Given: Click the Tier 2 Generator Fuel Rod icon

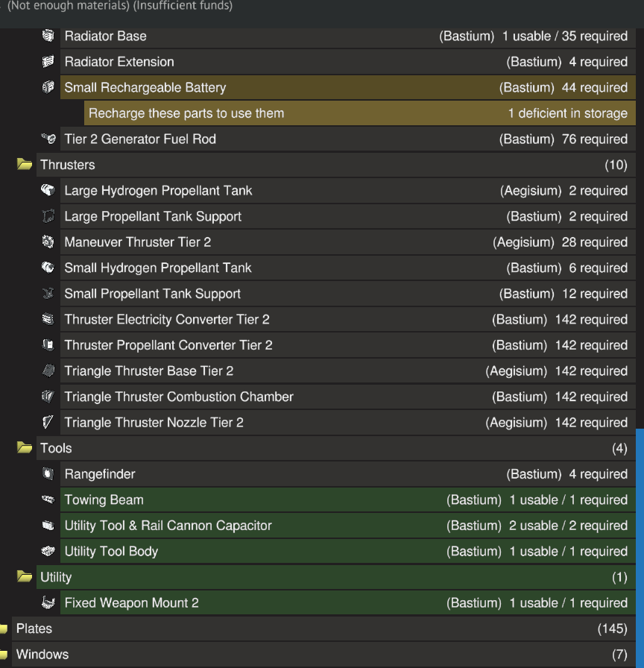Looking at the screenshot, I should click(x=48, y=139).
